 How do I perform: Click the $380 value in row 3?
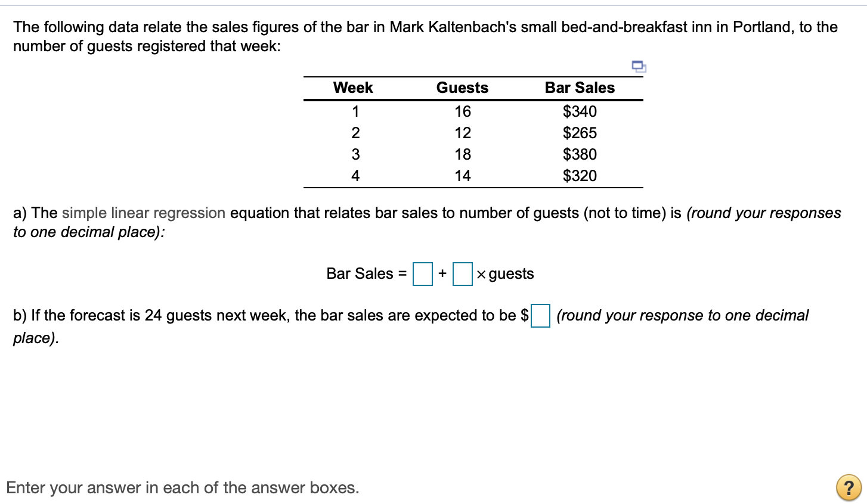pyautogui.click(x=580, y=154)
